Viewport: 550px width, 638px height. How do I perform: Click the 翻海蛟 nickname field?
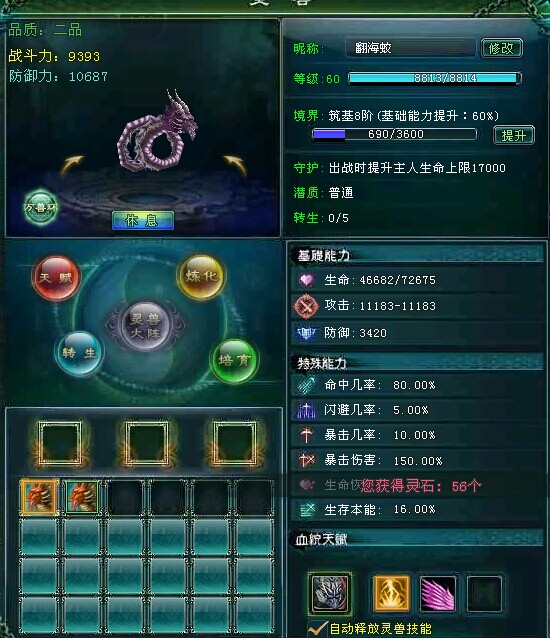(410, 48)
